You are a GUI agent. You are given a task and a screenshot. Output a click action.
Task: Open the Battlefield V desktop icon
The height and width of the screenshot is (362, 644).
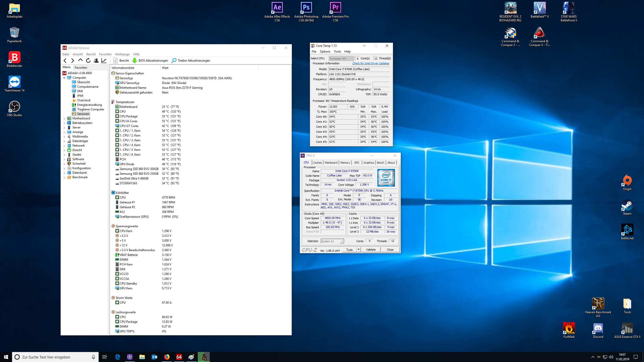(x=540, y=10)
